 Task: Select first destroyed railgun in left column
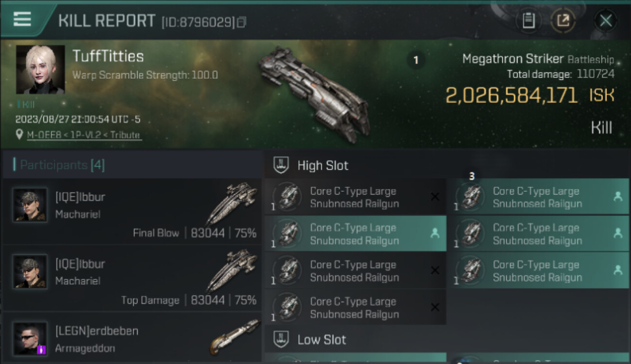[355, 197]
